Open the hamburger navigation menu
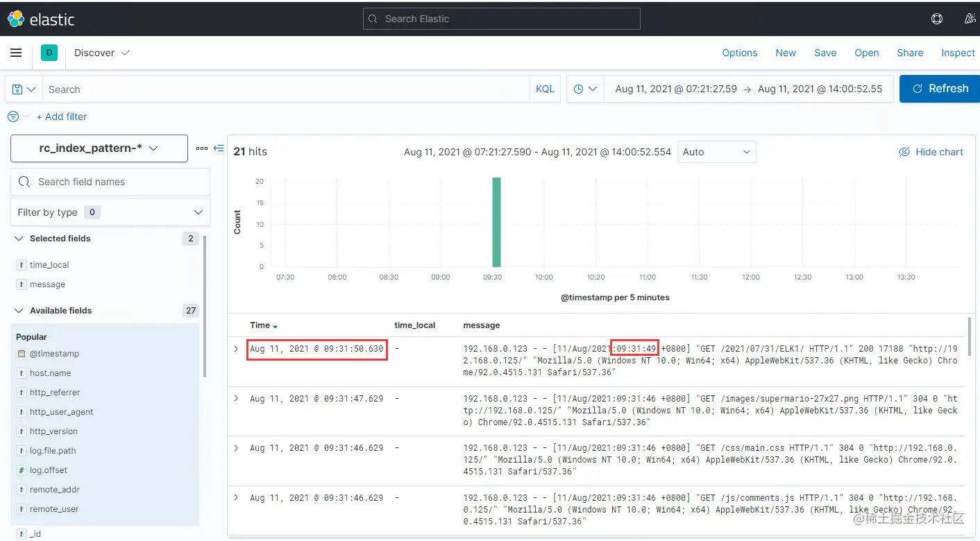 [x=16, y=53]
